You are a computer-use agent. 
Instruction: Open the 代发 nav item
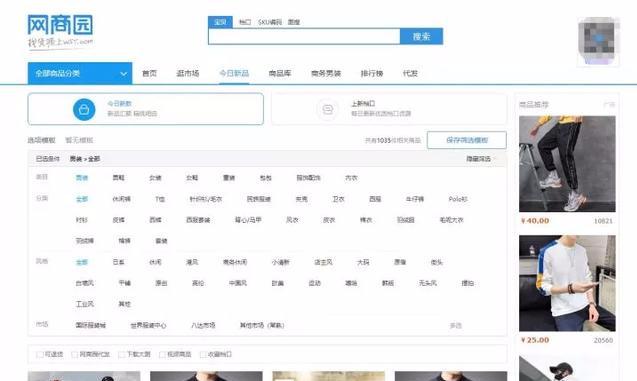(410, 74)
